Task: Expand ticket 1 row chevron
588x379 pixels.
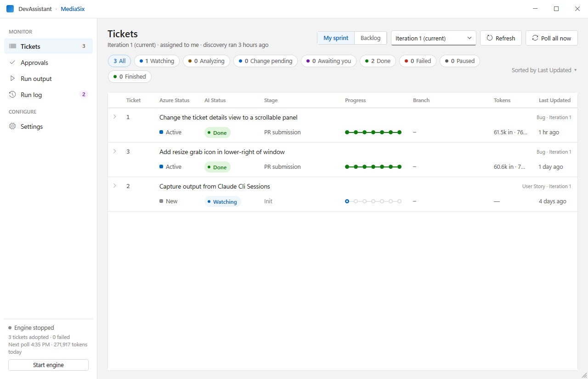Action: coord(115,117)
